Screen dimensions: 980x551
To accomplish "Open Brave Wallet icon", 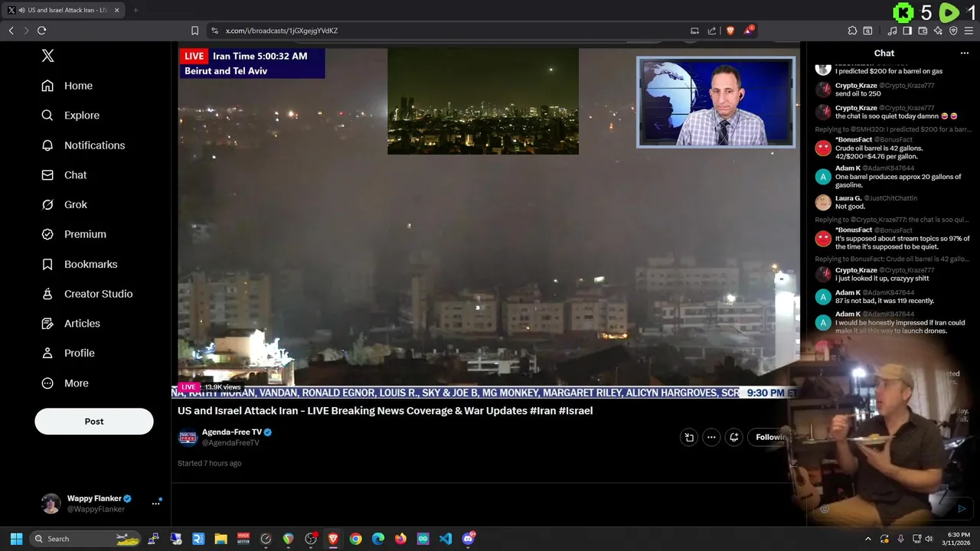I will pyautogui.click(x=923, y=31).
